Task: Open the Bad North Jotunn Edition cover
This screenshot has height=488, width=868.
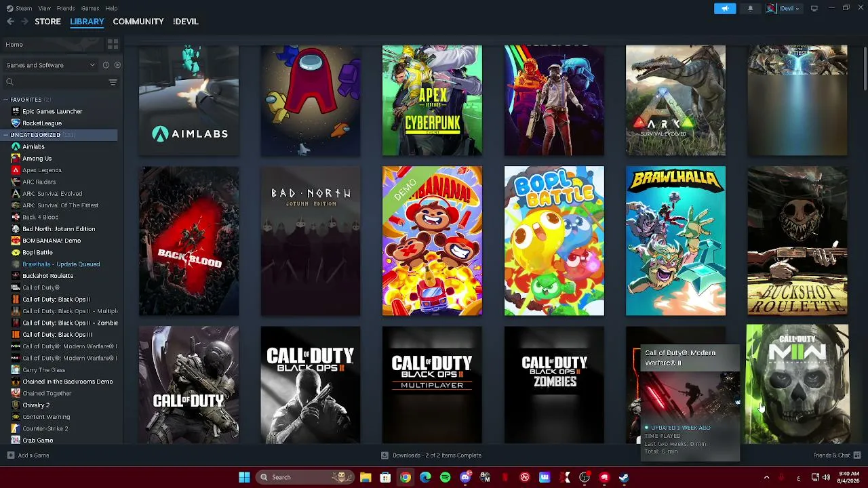Action: tap(311, 241)
